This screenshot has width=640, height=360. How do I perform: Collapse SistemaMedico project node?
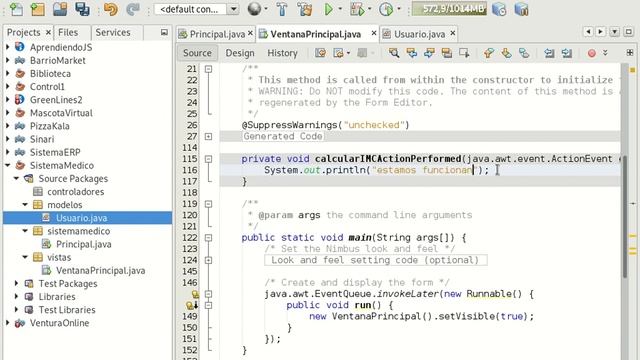(8, 165)
